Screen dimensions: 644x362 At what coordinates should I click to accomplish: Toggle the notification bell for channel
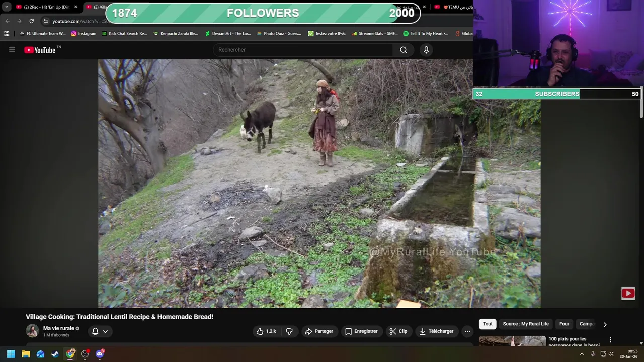click(95, 331)
